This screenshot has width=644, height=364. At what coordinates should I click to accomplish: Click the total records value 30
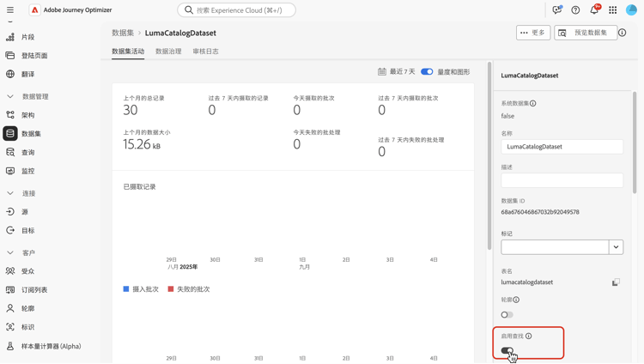point(131,110)
